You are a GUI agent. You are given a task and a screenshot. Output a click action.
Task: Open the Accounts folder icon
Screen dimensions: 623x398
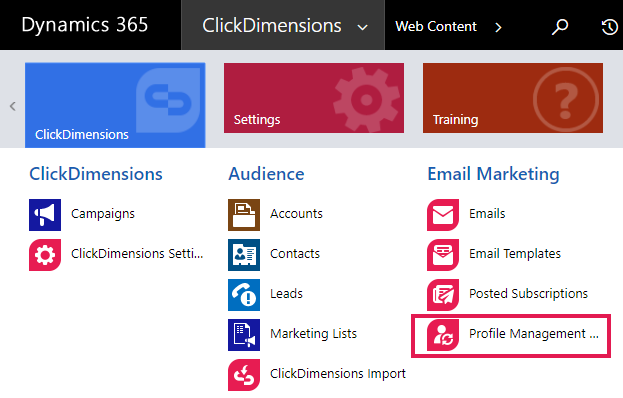pyautogui.click(x=244, y=215)
